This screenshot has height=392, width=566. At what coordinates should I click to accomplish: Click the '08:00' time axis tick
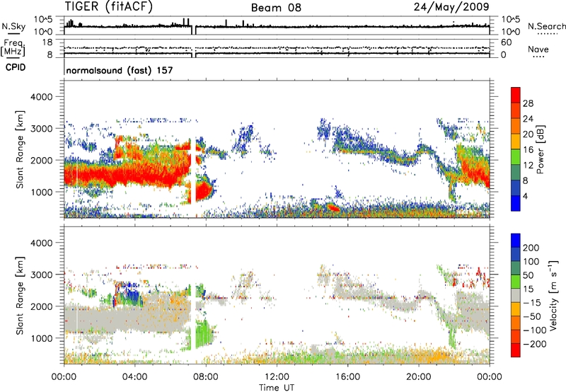tap(206, 377)
